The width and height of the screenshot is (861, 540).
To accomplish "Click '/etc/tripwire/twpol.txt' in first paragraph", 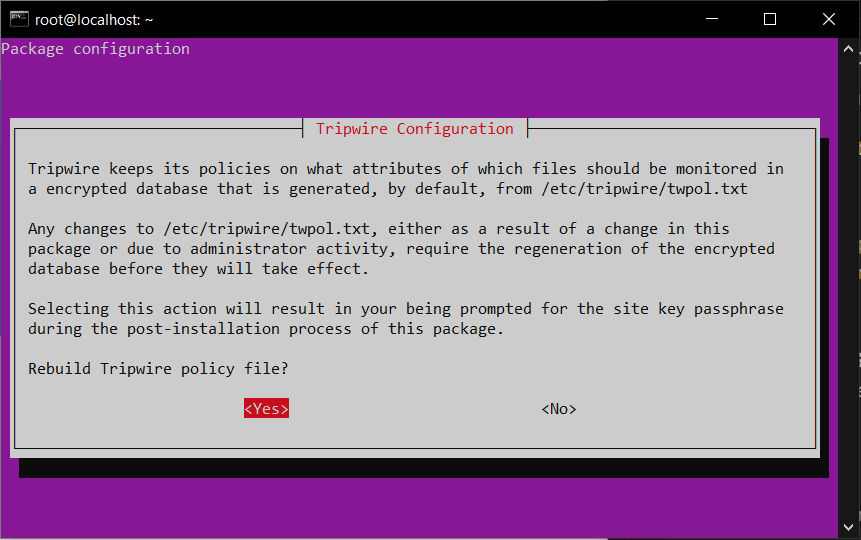I will (x=644, y=189).
